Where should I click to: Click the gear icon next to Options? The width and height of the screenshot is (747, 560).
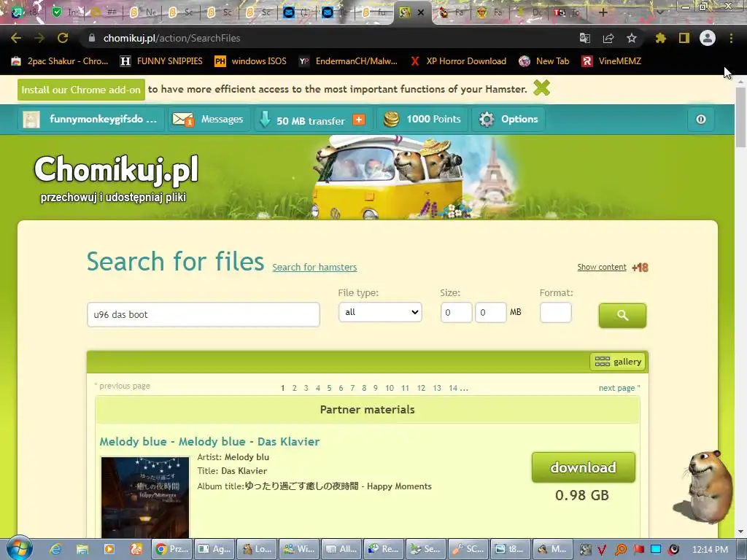487,119
